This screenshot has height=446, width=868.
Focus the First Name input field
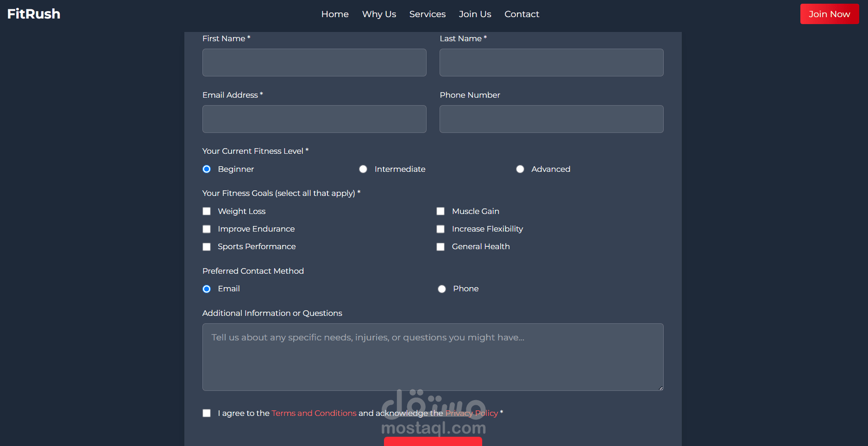314,63
